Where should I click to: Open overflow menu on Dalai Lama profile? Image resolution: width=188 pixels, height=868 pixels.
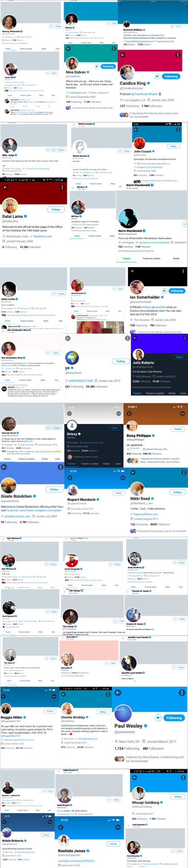click(63, 188)
